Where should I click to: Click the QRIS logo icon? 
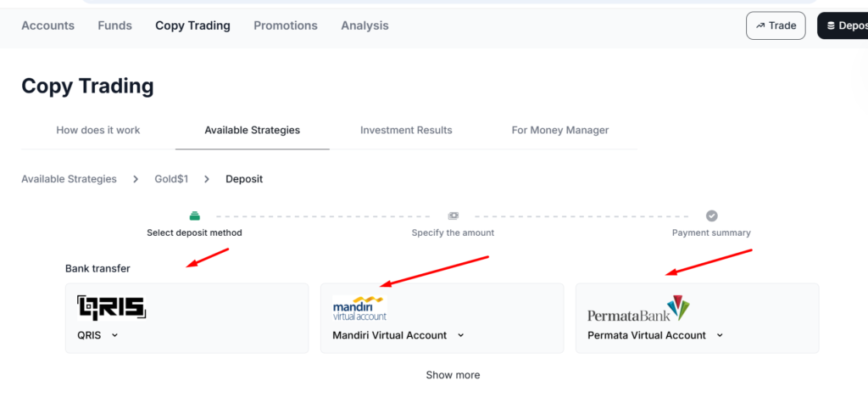(x=111, y=308)
